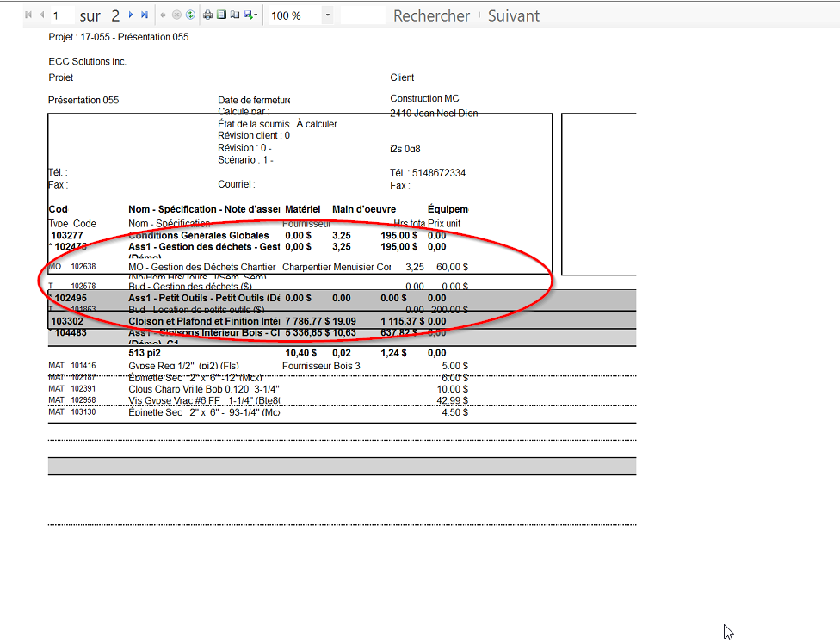
Task: Toggle the print layout view
Action: coord(221,15)
